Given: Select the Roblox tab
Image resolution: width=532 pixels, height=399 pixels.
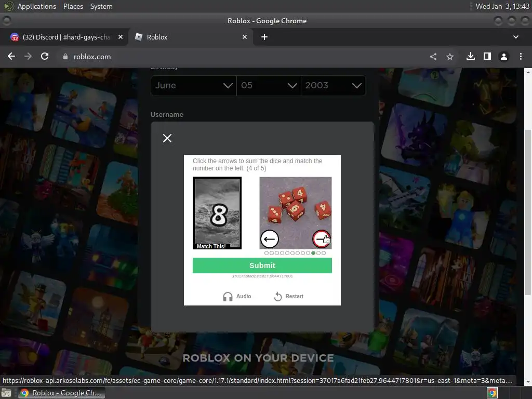Looking at the screenshot, I should click(x=190, y=37).
